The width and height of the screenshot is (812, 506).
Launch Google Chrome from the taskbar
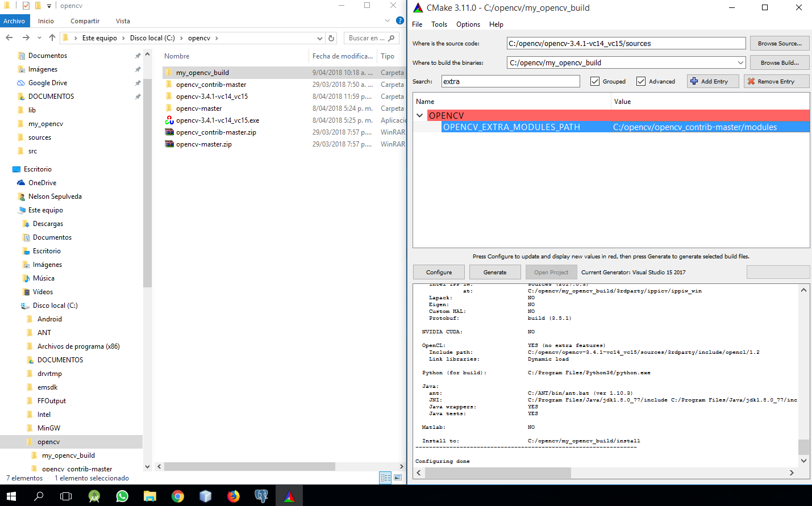178,496
